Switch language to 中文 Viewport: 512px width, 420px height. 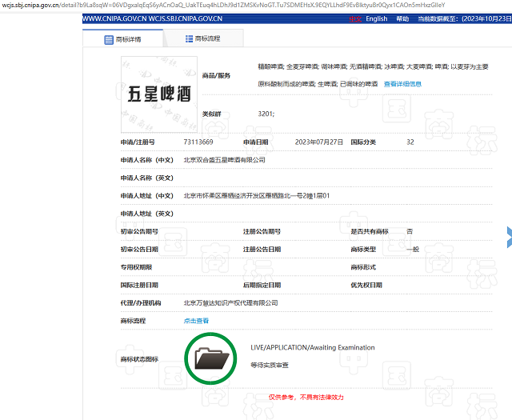tap(355, 19)
